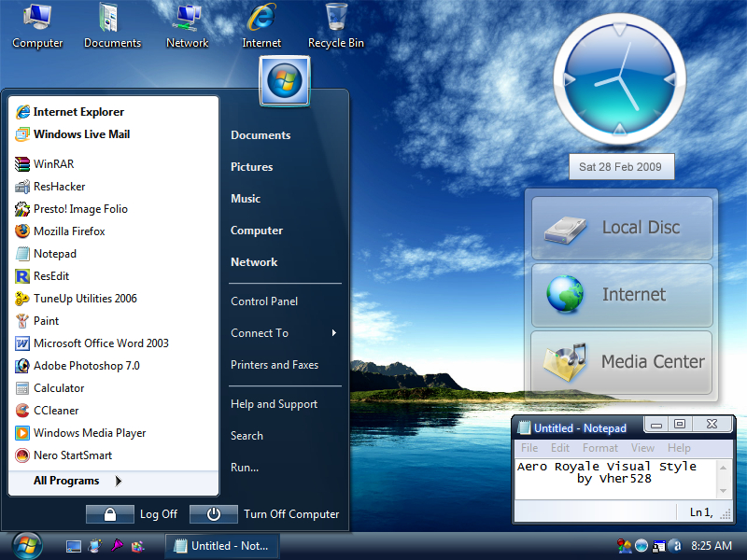
Task: Open the Notepad Format menu
Action: [x=600, y=448]
